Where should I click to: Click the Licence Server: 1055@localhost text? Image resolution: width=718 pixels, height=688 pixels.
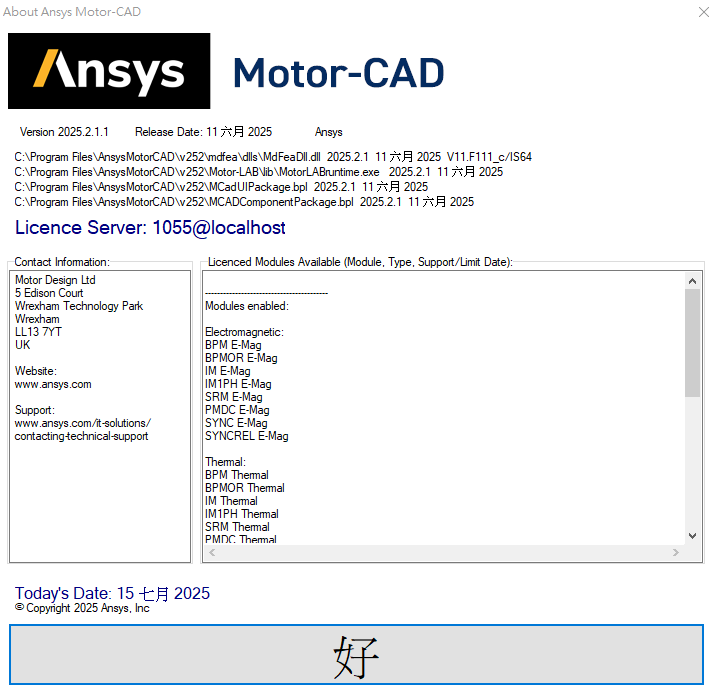[x=150, y=228]
